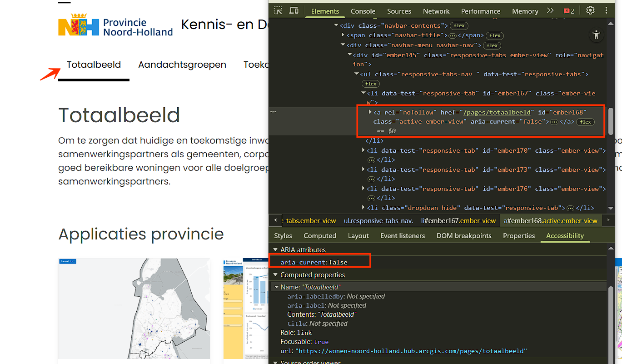Toggle the device toolbar icon
Screen dimensions: 622x364
point(294,11)
